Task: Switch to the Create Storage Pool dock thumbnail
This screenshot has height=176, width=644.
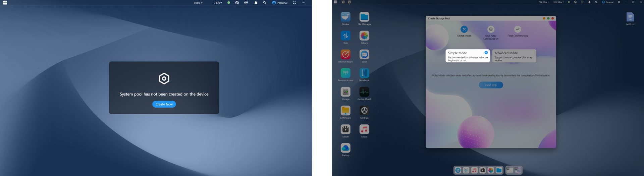Action: (x=518, y=170)
